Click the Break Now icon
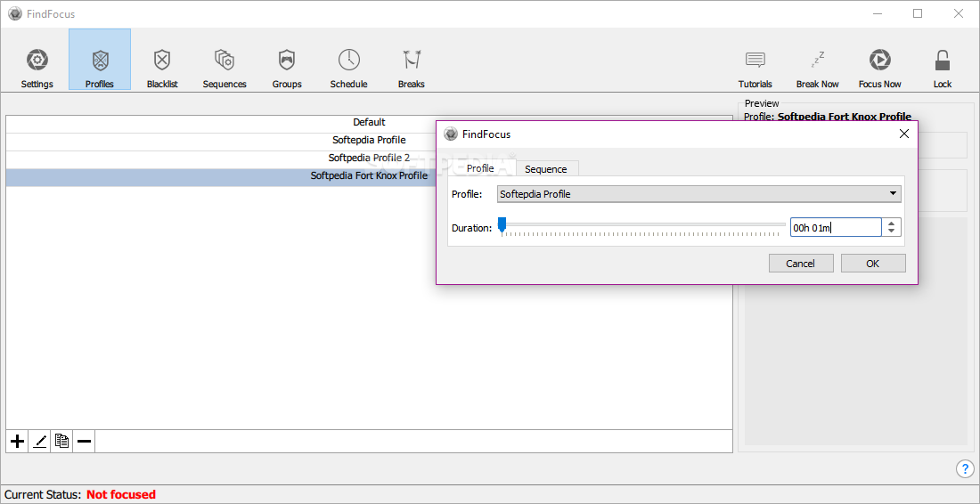 point(818,61)
